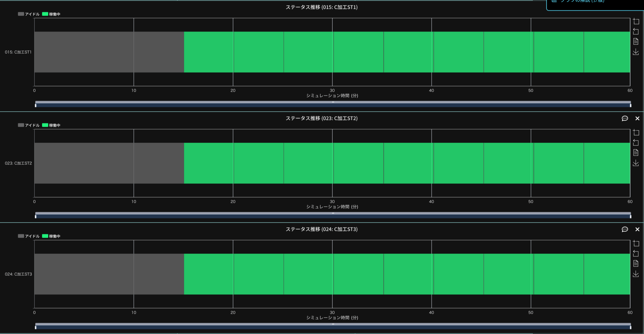Click zoom-area icon on C加工ST1 chart
The width and height of the screenshot is (644, 334).
(x=636, y=21)
